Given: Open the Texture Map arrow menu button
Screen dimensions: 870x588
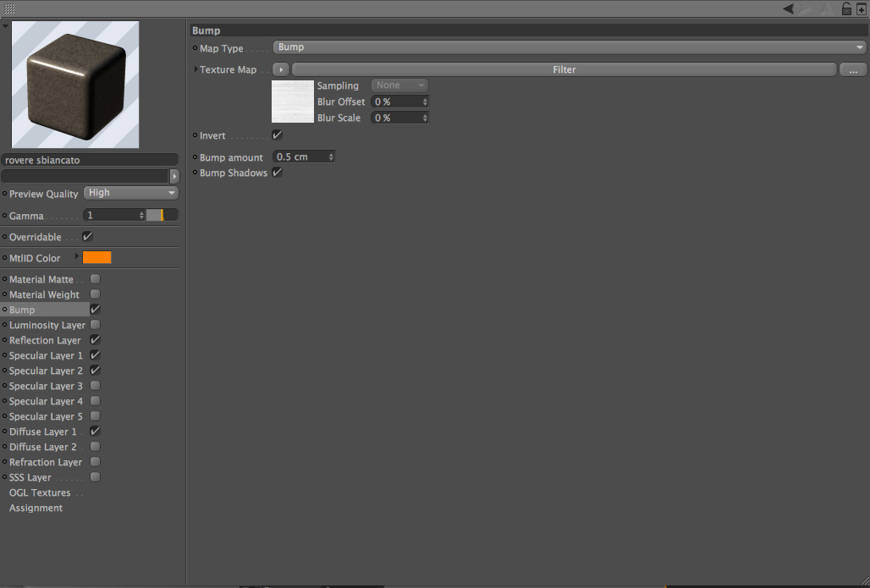Looking at the screenshot, I should coord(281,69).
